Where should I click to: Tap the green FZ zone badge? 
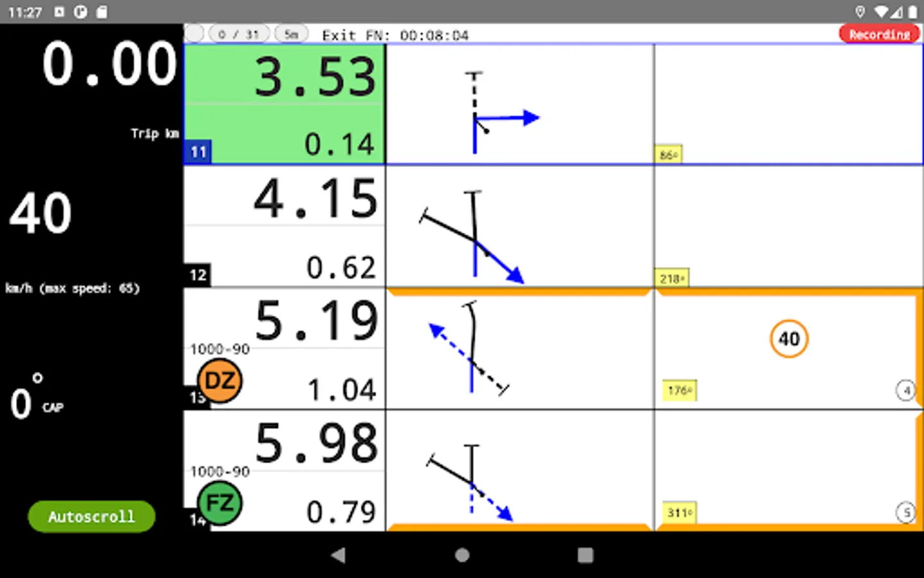click(219, 503)
